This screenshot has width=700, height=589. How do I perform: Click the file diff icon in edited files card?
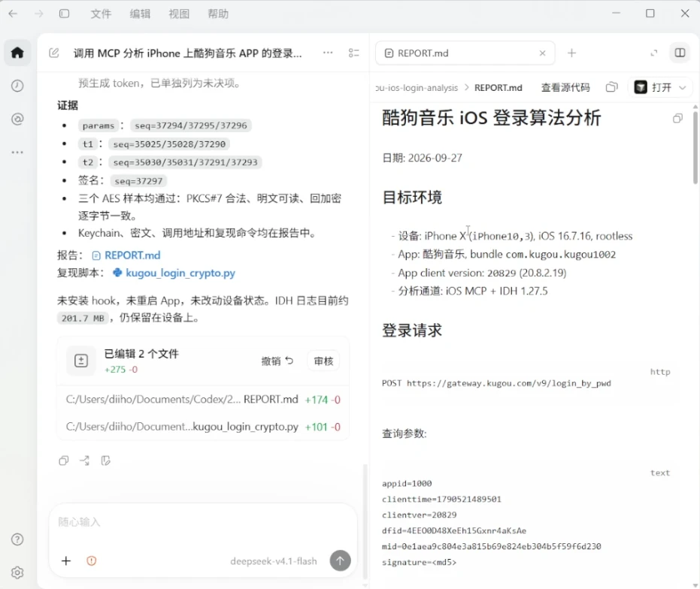point(80,361)
